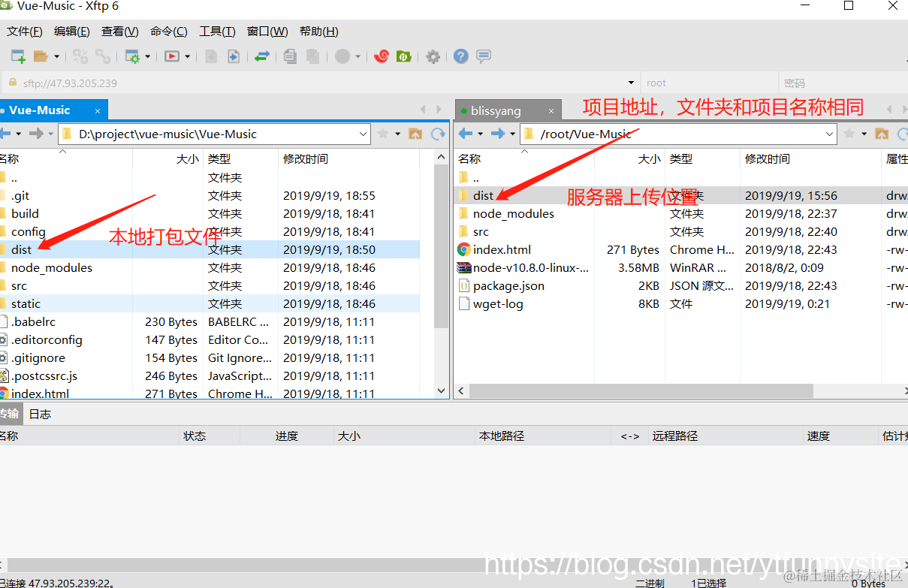
Task: Open Help via the blue question icon
Action: tap(461, 56)
